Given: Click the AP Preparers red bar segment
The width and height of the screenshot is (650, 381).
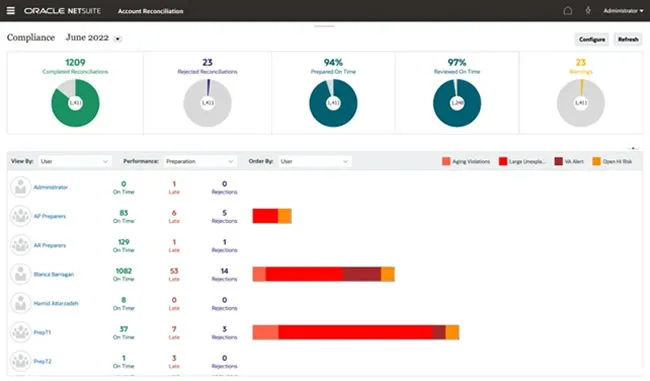Looking at the screenshot, I should (x=265, y=216).
